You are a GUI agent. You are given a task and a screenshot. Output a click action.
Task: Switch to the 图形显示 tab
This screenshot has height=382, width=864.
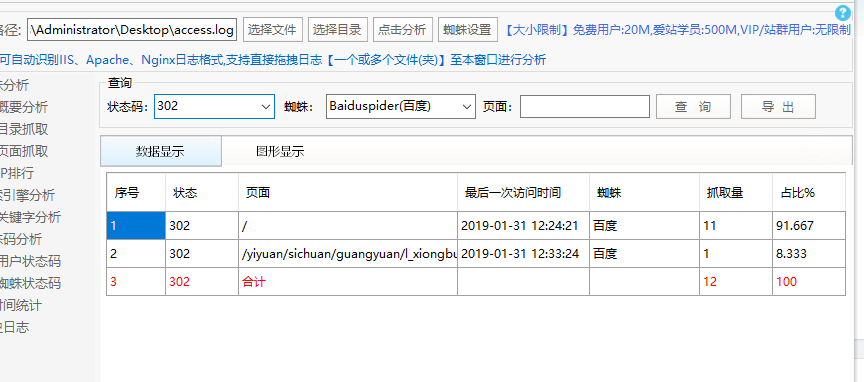(x=280, y=152)
